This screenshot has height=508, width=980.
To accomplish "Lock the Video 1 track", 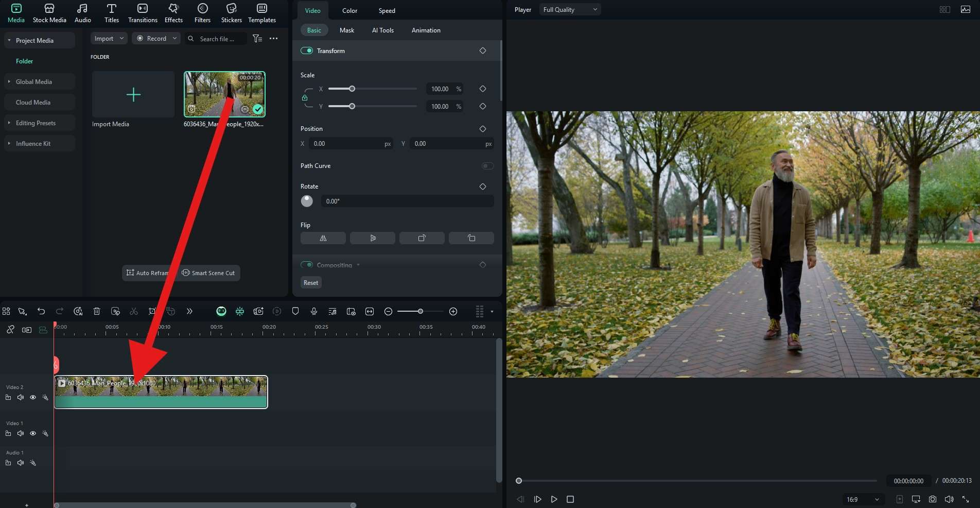I will click(x=8, y=433).
